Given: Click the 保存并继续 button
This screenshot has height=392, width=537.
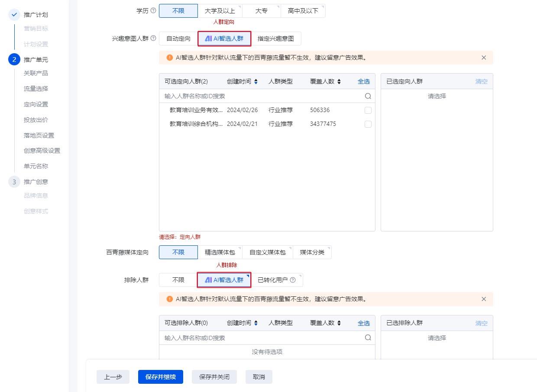Looking at the screenshot, I should click(161, 377).
